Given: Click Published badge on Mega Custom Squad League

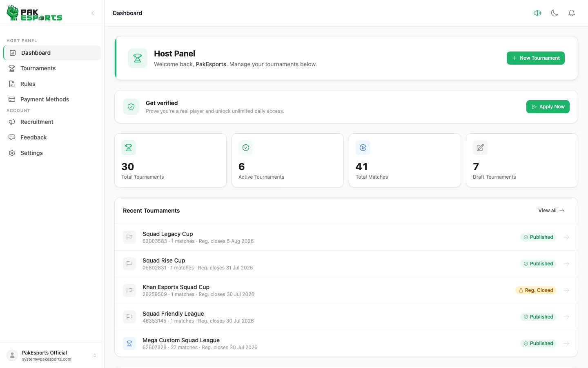Looking at the screenshot, I should [x=538, y=343].
